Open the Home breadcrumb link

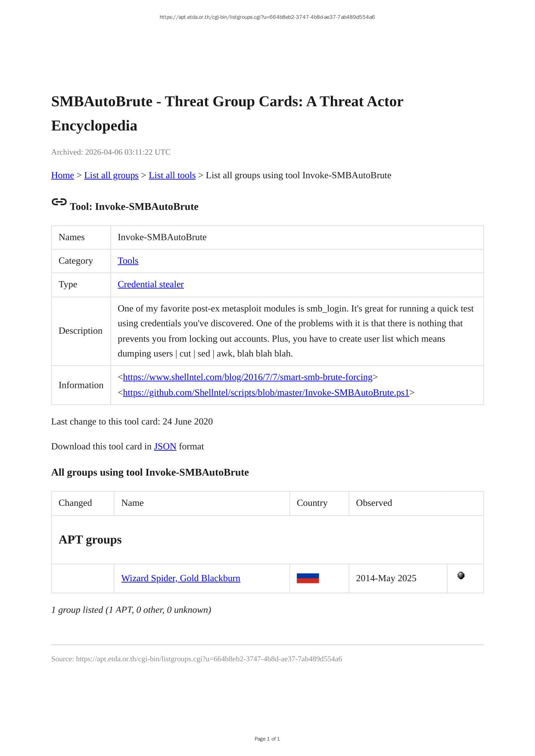point(62,175)
